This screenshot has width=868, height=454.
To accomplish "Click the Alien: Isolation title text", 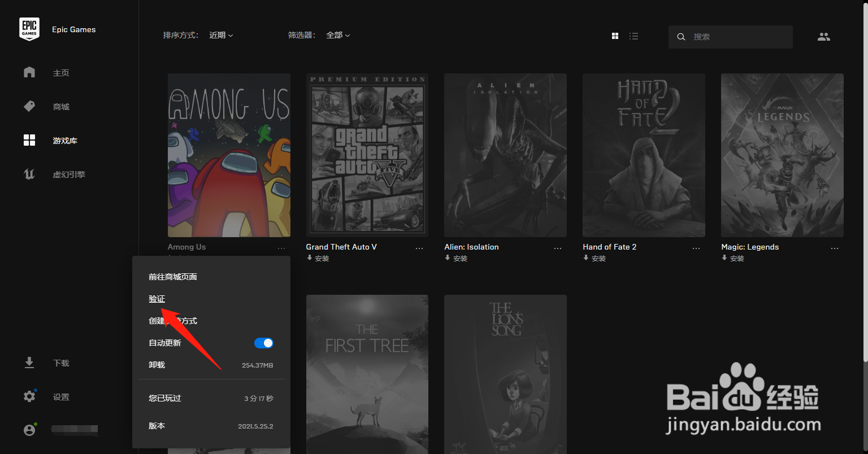I will 471,247.
